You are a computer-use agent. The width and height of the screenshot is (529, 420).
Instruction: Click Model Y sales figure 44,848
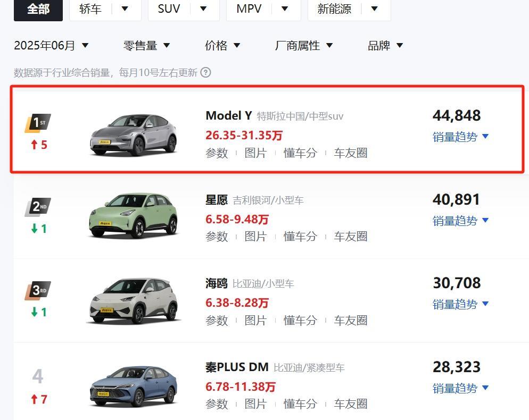[457, 115]
